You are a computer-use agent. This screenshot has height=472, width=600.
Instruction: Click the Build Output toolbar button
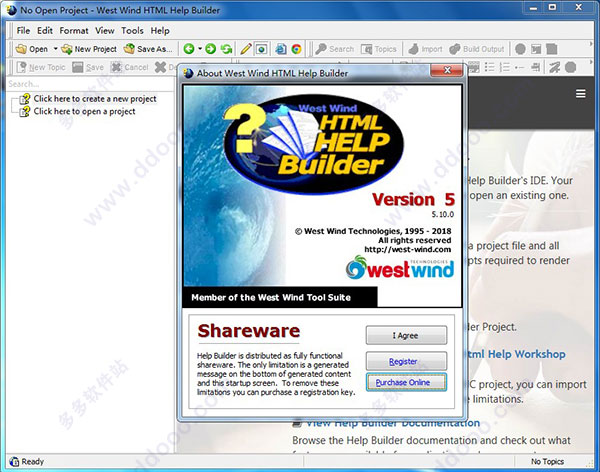[477, 49]
